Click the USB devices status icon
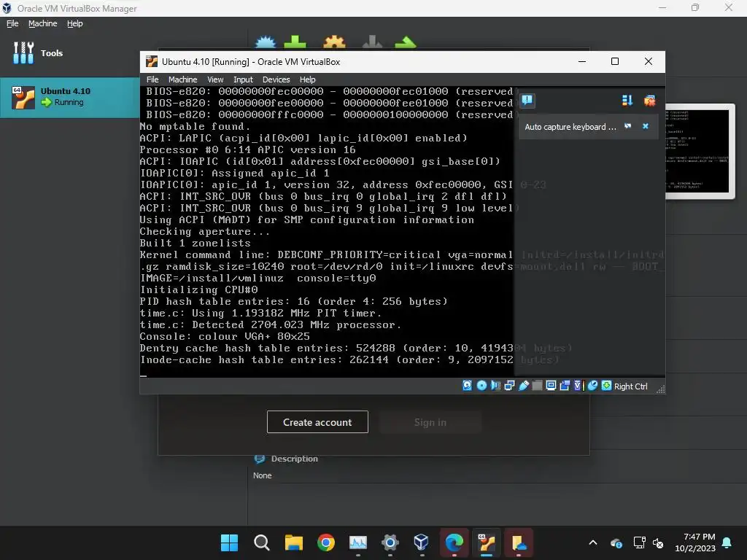 tap(524, 386)
